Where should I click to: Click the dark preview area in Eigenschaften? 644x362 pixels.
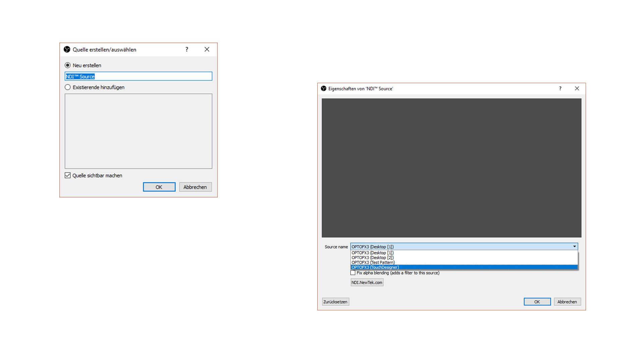coord(451,168)
